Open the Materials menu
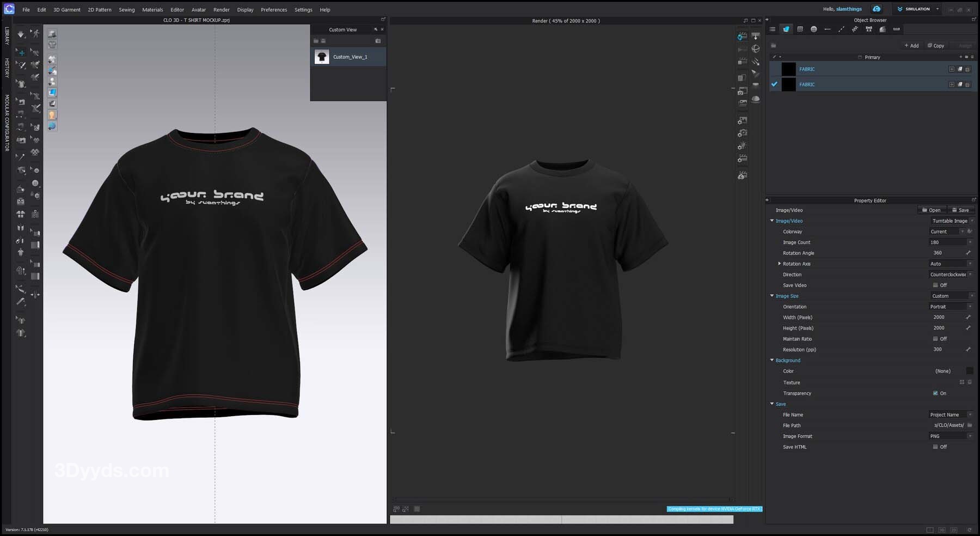This screenshot has height=536, width=980. [152, 10]
